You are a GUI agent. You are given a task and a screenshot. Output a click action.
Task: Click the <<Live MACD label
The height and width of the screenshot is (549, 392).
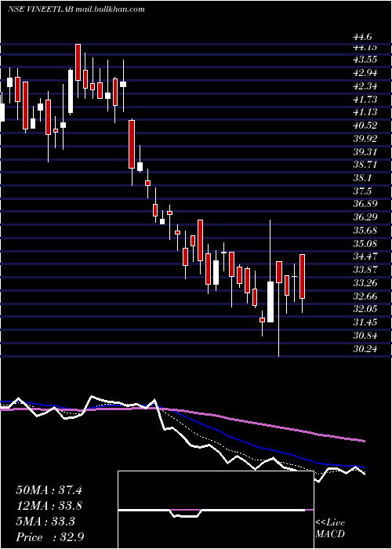point(330,529)
